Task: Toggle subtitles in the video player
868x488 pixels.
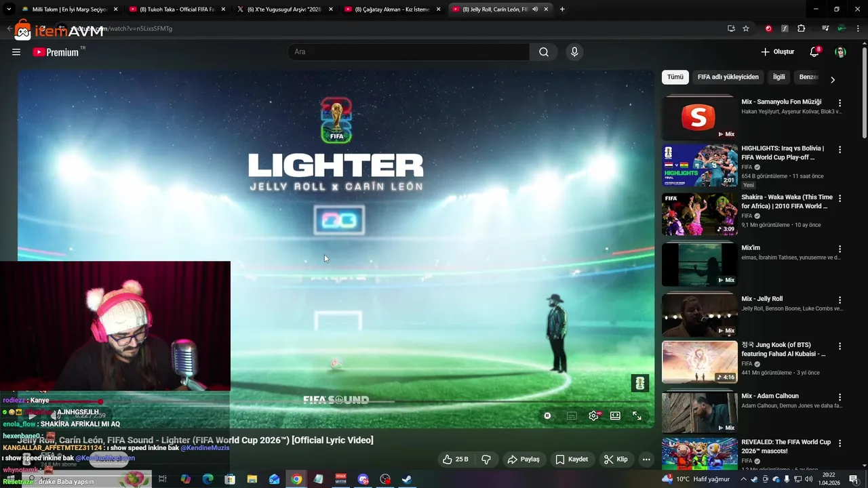Action: (x=572, y=416)
